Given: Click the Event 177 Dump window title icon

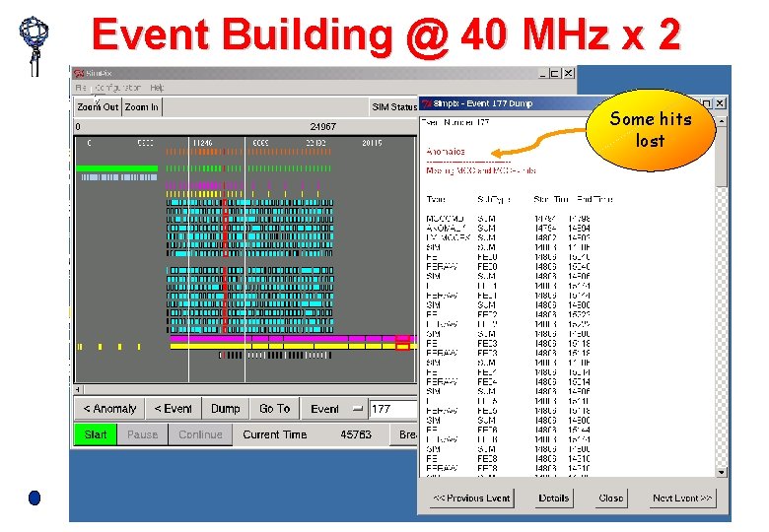Looking at the screenshot, I should (427, 103).
